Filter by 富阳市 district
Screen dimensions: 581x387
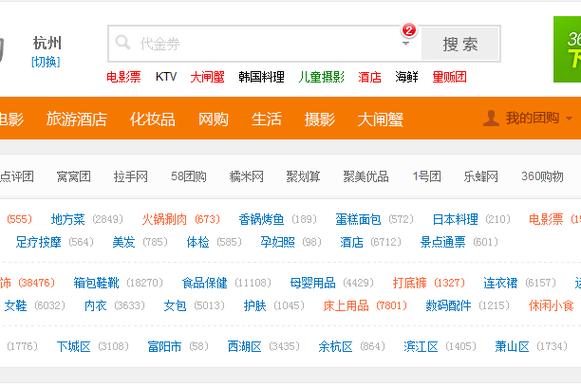(x=165, y=347)
